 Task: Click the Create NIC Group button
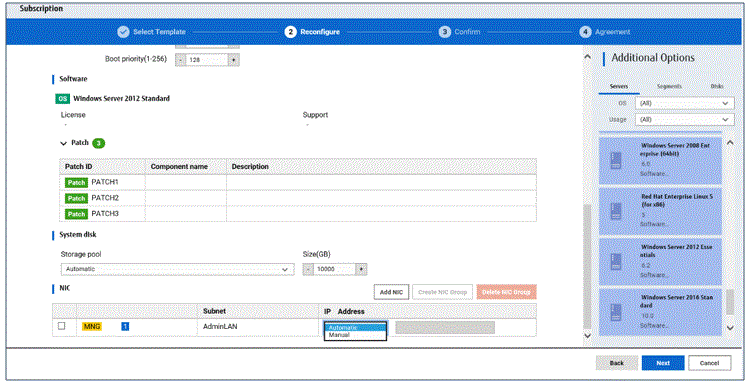pos(442,292)
